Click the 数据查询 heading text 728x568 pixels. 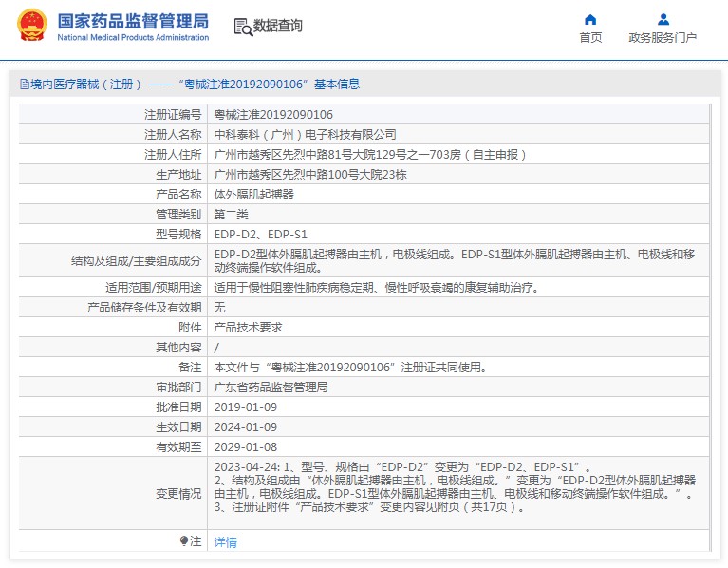tap(278, 26)
